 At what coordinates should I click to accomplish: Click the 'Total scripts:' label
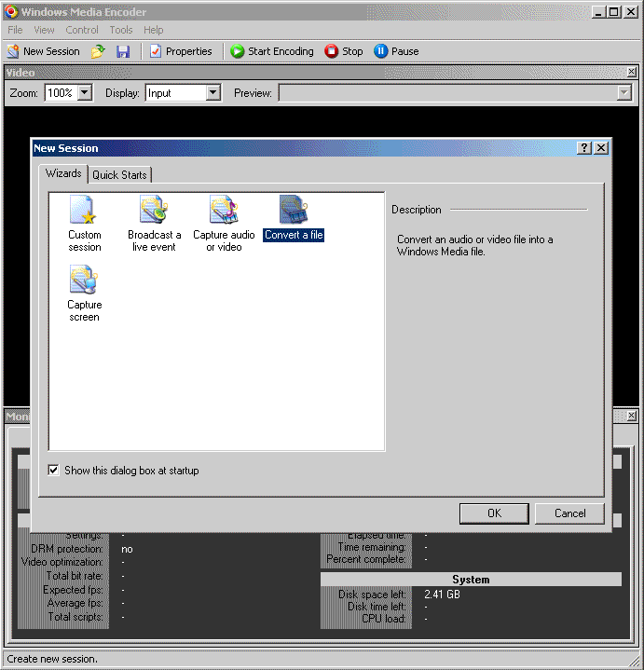tap(75, 617)
